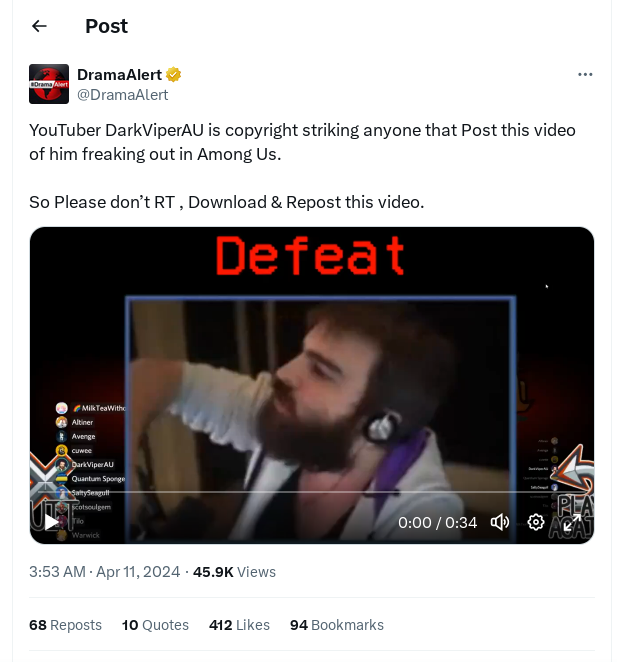View the 68 Reposts list
The width and height of the screenshot is (617, 662).
(65, 625)
